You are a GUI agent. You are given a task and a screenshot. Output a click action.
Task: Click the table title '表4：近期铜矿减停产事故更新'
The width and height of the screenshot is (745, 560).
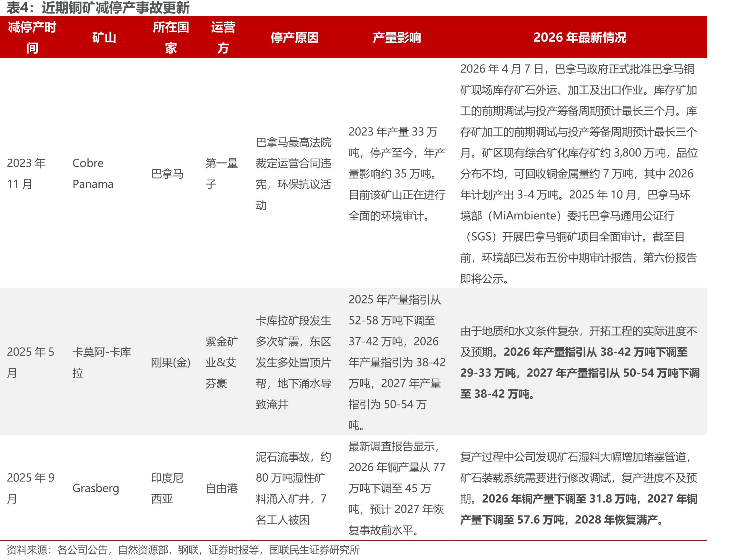click(98, 7)
